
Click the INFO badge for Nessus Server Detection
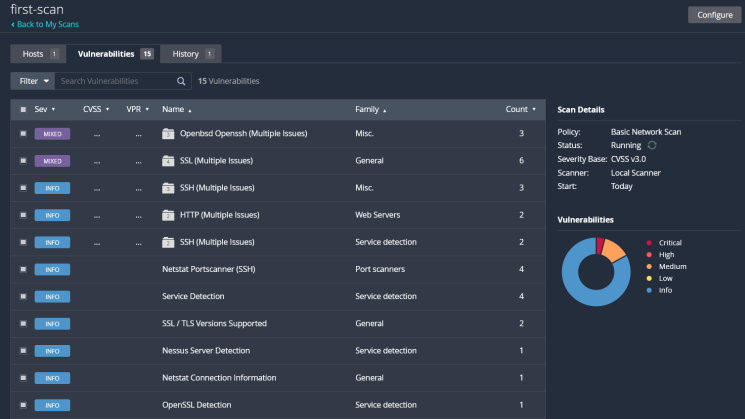[x=52, y=351]
